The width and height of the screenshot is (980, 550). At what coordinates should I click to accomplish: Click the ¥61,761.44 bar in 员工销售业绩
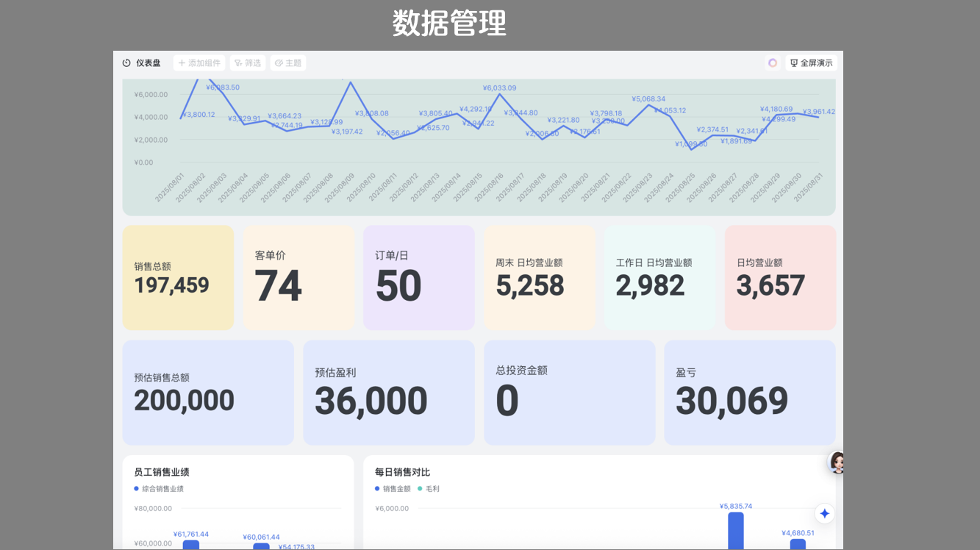click(x=190, y=545)
